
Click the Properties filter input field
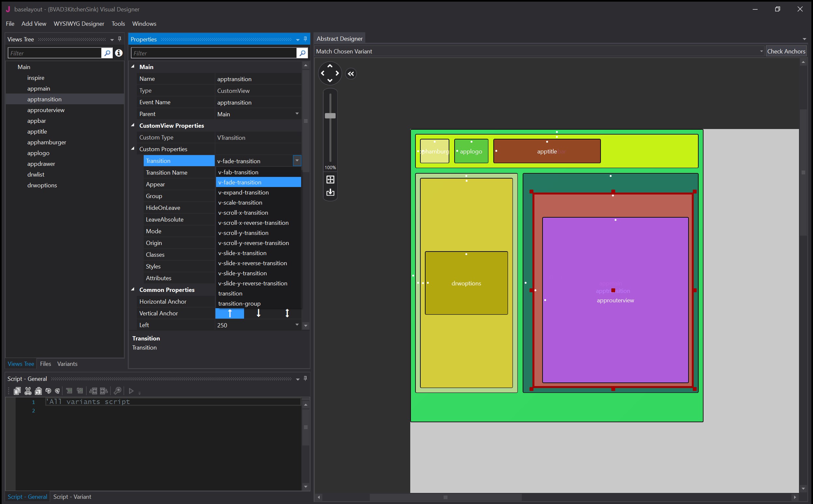click(214, 53)
